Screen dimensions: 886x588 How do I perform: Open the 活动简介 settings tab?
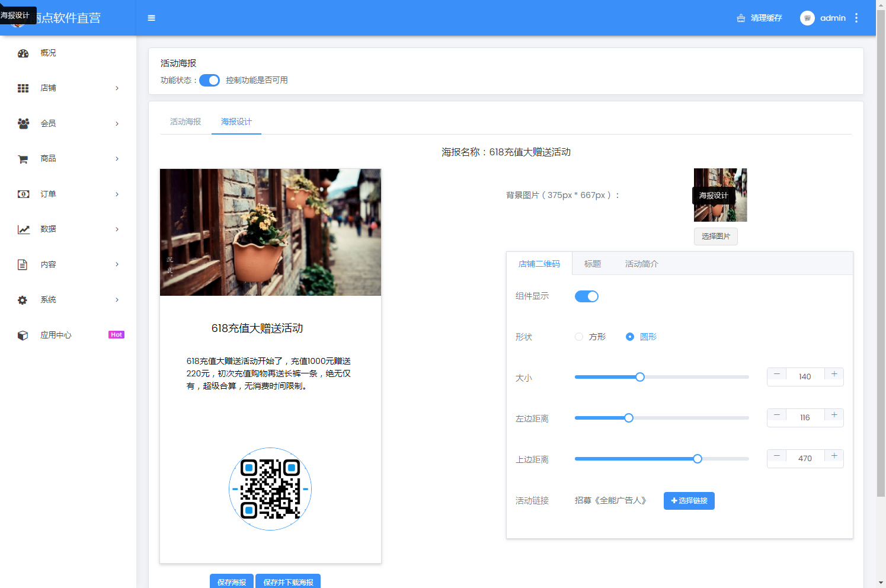pos(642,264)
